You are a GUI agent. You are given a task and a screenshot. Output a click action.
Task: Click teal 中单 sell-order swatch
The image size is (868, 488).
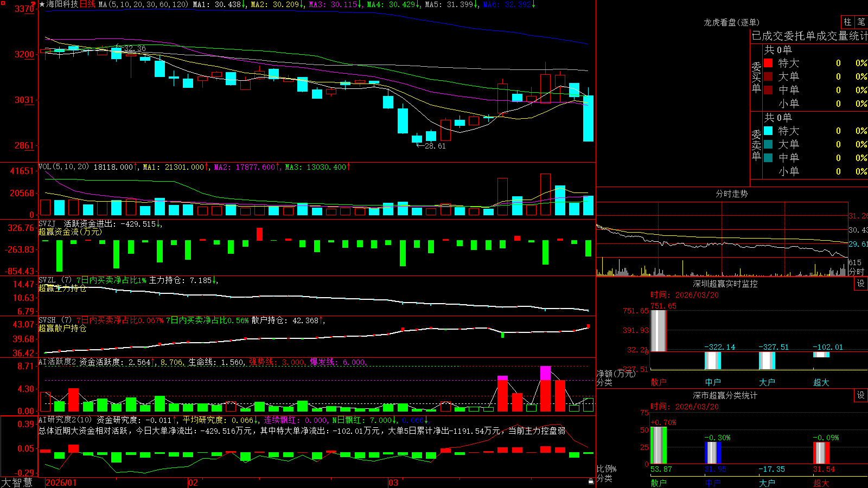[768, 158]
